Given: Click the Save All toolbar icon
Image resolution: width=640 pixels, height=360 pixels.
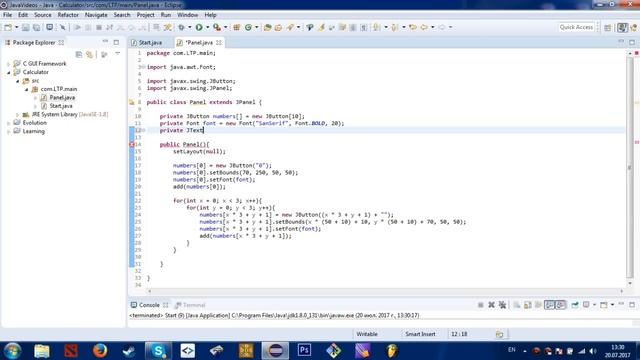Looking at the screenshot, I should click(x=36, y=27).
